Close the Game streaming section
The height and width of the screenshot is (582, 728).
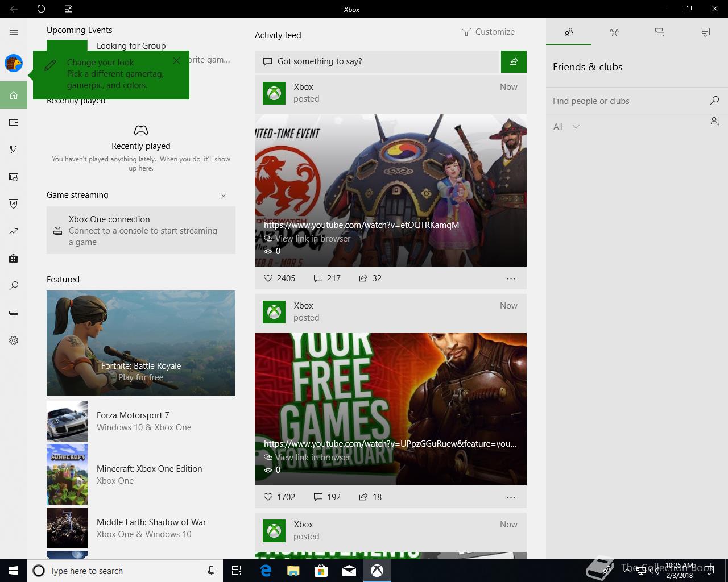coord(224,196)
